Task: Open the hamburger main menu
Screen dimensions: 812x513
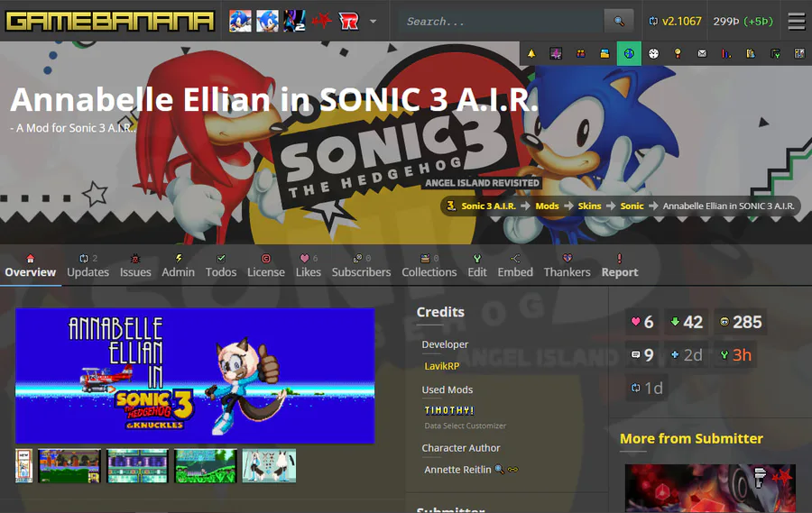Action: coord(797,22)
